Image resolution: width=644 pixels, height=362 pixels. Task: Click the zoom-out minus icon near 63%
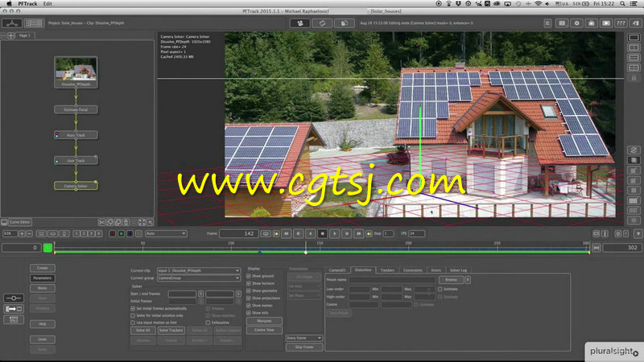(29, 233)
